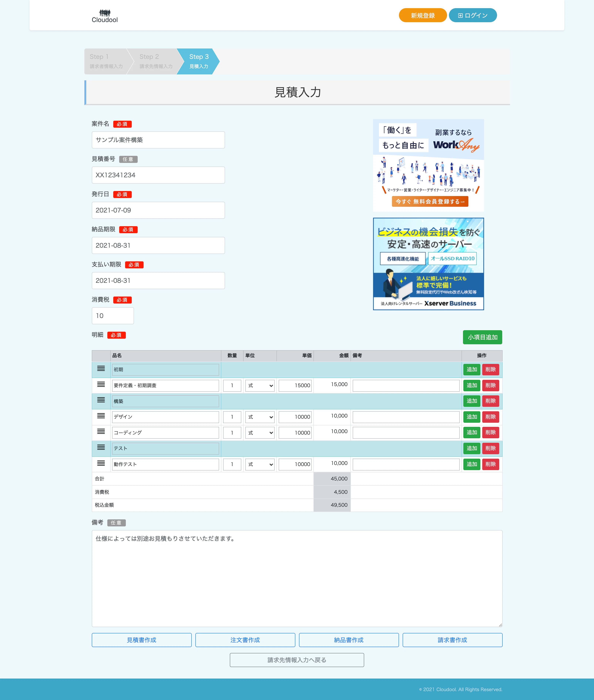Screen dimensions: 594x700
Task: Click 追加 in the コーディング row
Action: click(x=472, y=433)
